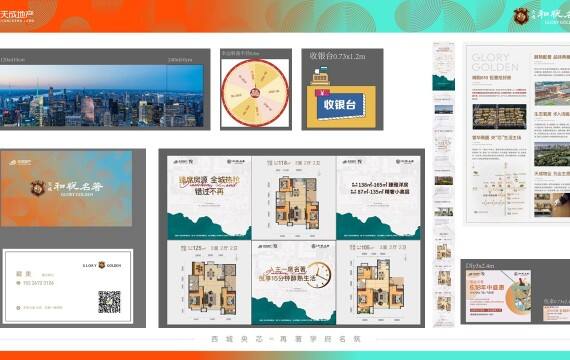
Task: Click the crest emblem on the gradient card
Action: tap(37, 188)
